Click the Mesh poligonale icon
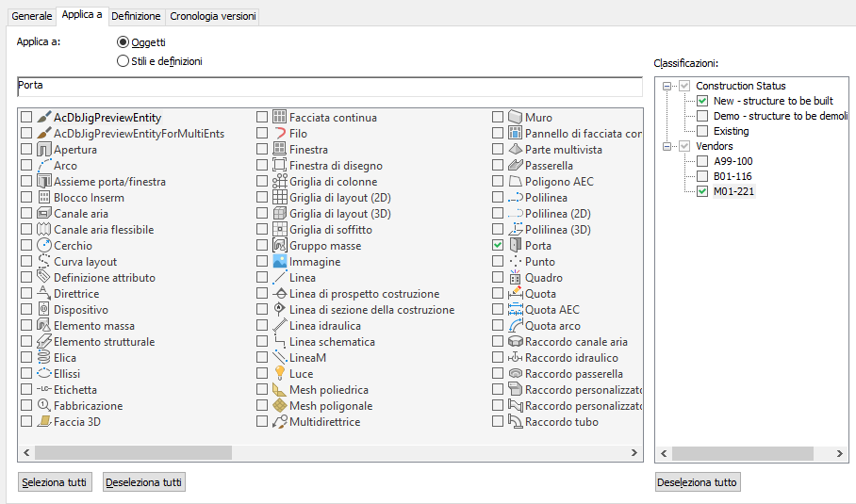Screen dimensions: 856x504 (280, 406)
